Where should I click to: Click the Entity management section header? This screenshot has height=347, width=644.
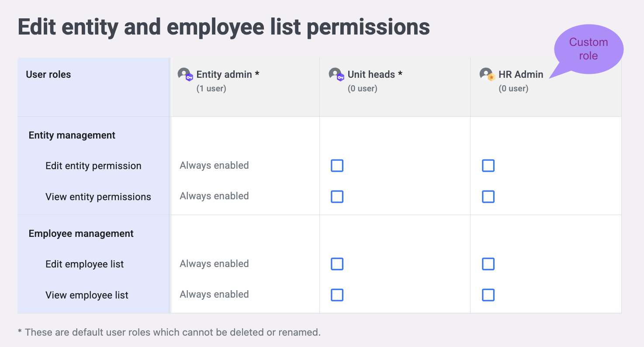coord(72,135)
